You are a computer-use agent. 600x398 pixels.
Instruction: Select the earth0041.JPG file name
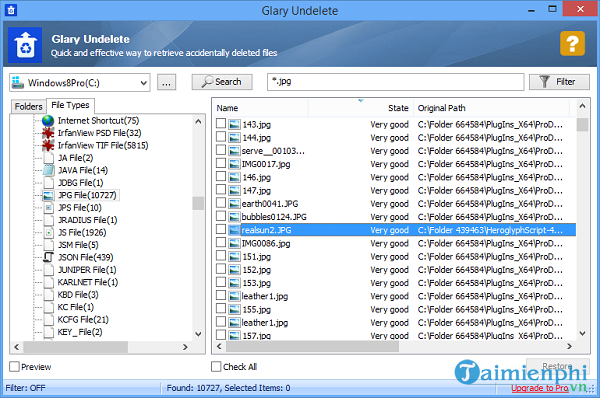point(270,204)
